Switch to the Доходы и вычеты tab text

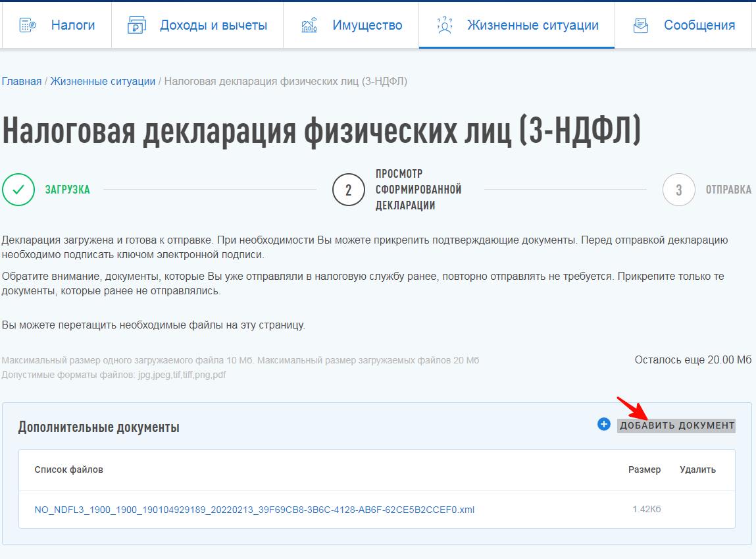pyautogui.click(x=213, y=26)
